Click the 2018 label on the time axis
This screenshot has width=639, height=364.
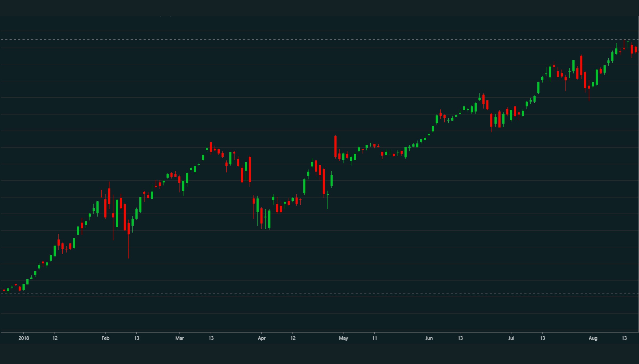coord(24,338)
